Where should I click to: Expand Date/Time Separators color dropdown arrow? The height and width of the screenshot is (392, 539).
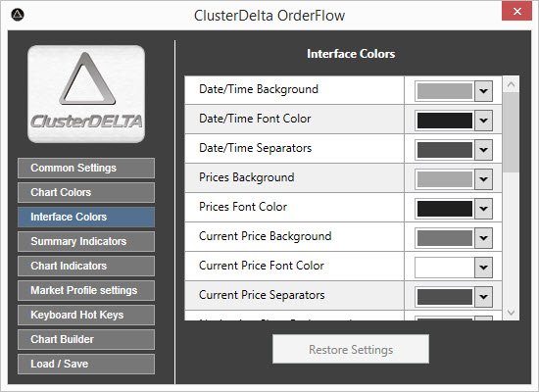tap(484, 150)
